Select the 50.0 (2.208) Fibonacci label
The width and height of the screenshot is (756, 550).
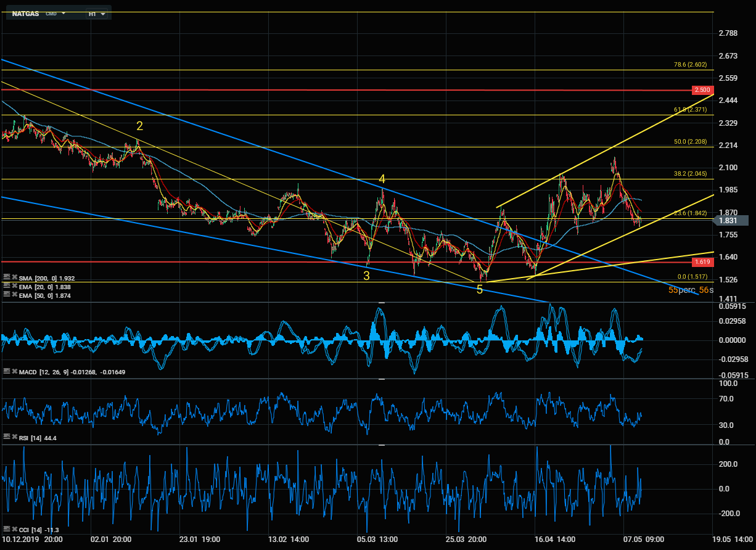click(x=690, y=141)
